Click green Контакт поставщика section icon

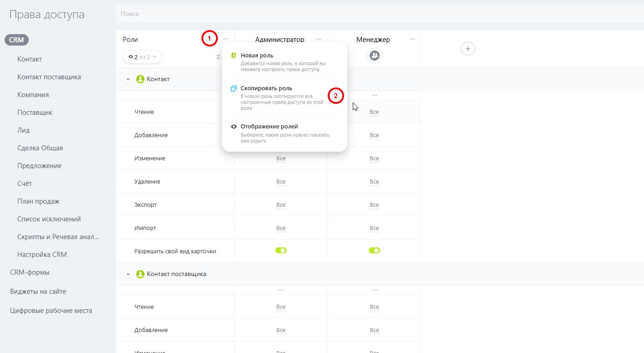[x=140, y=274]
